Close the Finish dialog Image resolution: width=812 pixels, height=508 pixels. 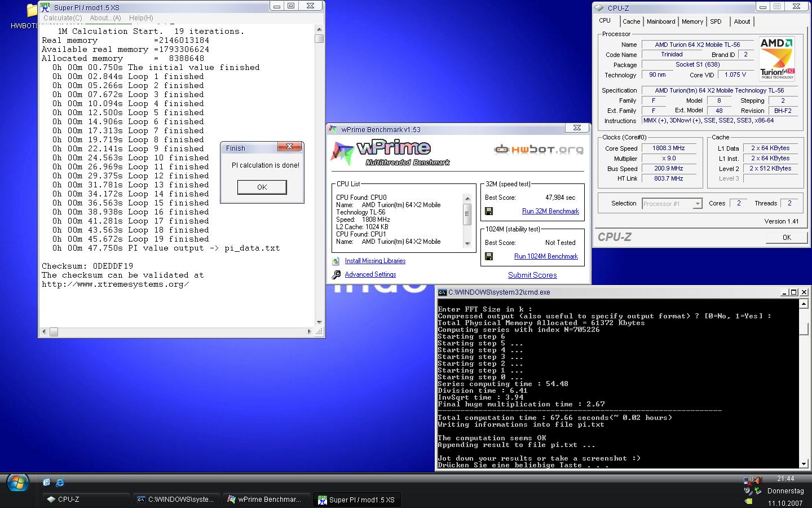290,147
